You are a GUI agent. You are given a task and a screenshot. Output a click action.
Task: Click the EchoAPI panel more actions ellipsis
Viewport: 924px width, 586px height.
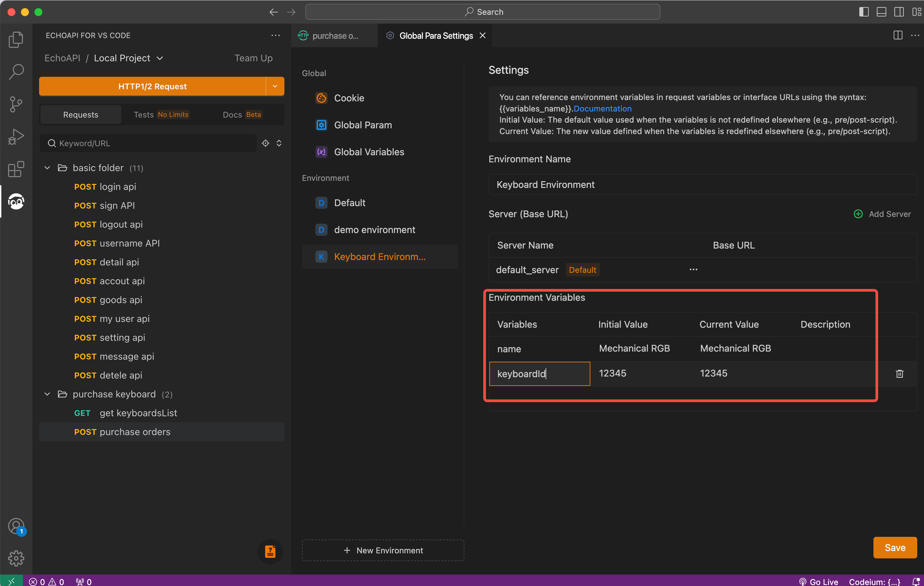276,35
